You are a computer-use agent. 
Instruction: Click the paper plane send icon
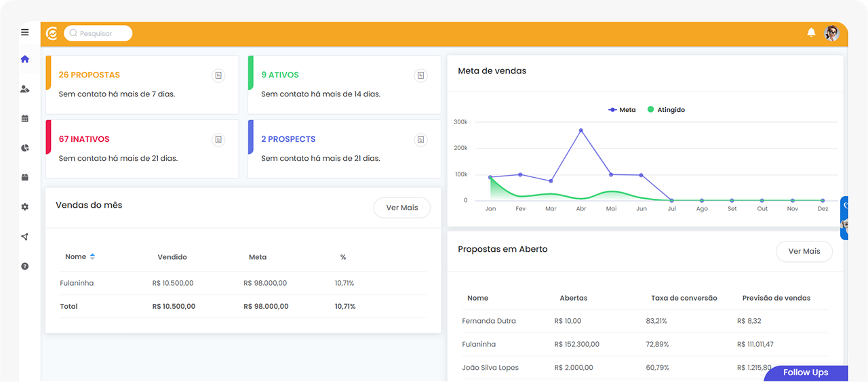click(25, 237)
